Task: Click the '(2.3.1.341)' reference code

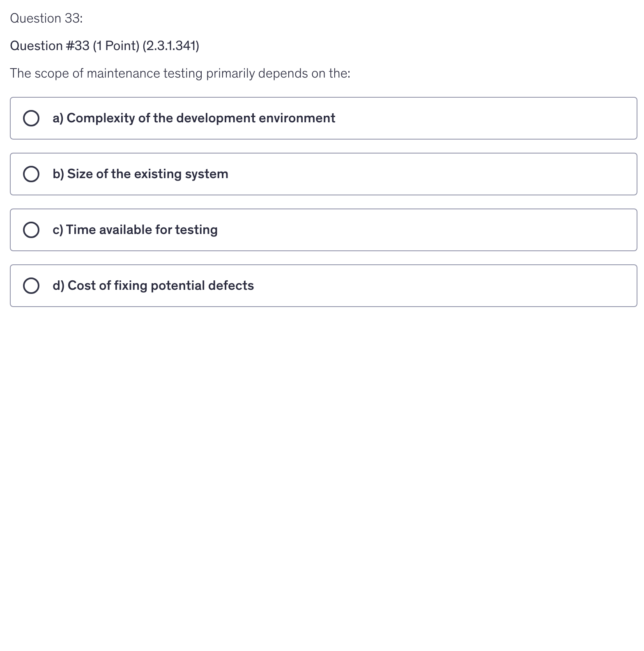Action: tap(171, 46)
